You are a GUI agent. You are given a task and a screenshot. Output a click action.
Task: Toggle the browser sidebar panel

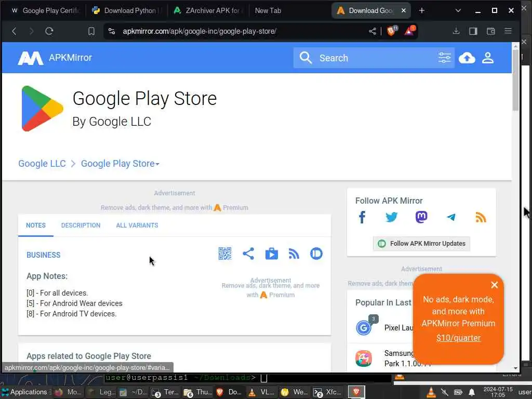pyautogui.click(x=473, y=31)
